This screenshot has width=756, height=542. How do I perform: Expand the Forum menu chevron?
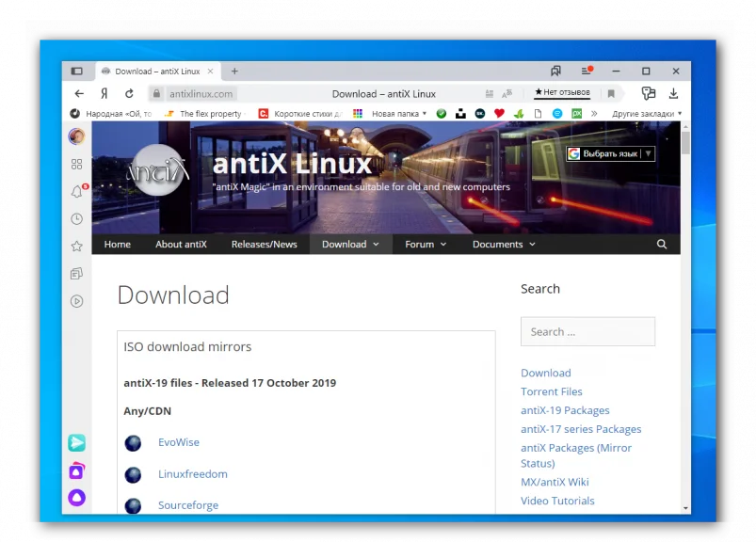tap(443, 245)
